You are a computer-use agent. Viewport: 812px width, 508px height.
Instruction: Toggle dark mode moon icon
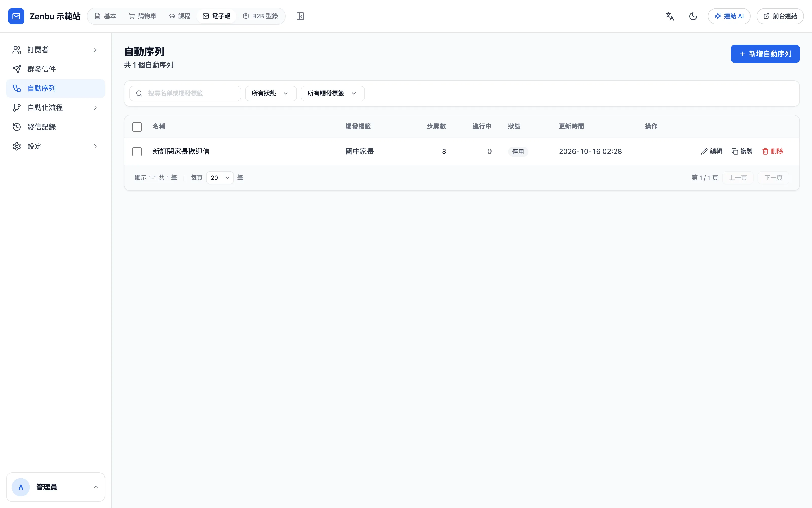(x=693, y=16)
